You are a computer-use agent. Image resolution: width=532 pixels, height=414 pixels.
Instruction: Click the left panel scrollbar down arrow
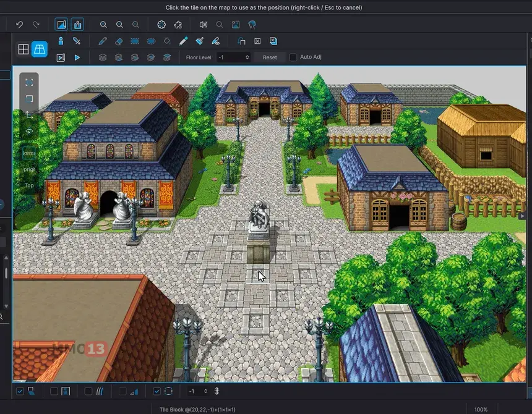tap(6, 306)
